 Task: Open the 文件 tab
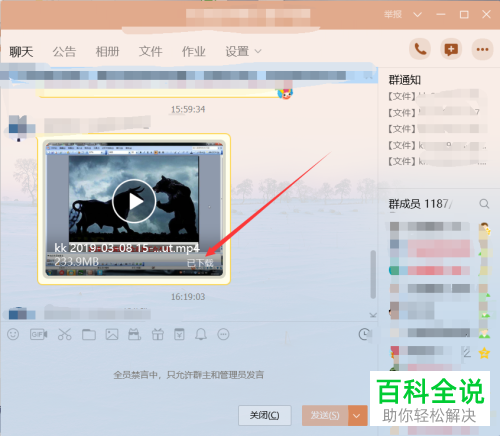pos(151,52)
